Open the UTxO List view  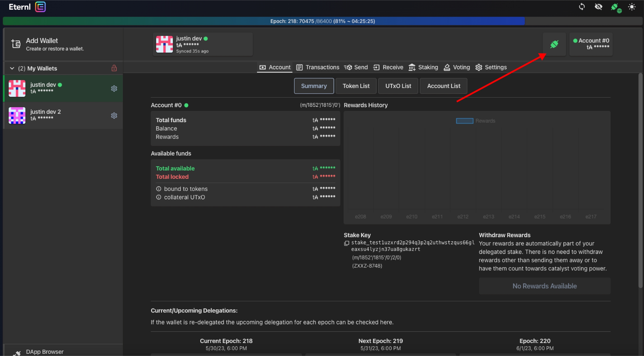[x=398, y=86]
